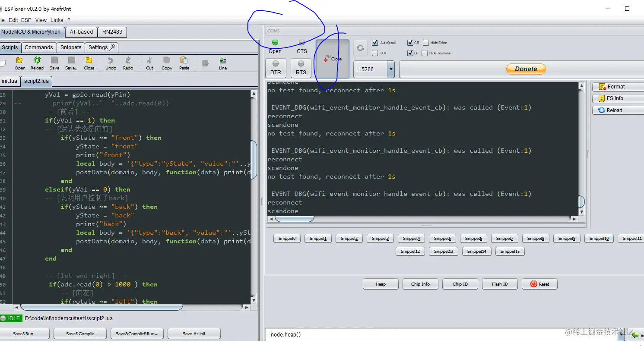Open the View menu
644x346 pixels.
[41, 20]
